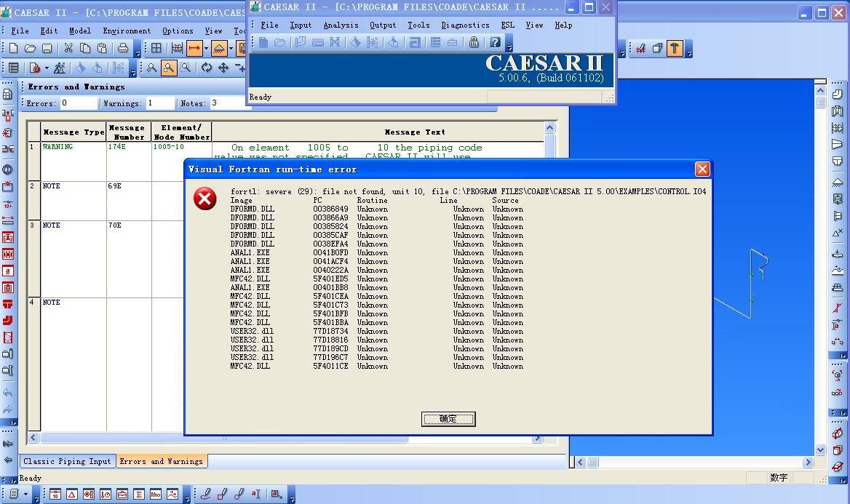
Task: Click the ESL lock icon in CAESAR II toolbar
Action: (x=474, y=42)
